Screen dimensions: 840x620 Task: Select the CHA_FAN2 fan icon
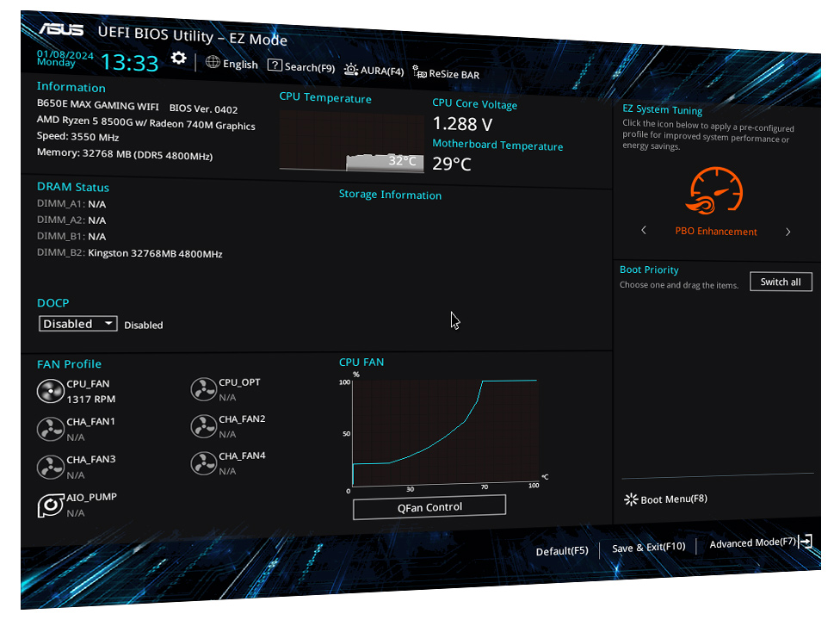pos(204,426)
